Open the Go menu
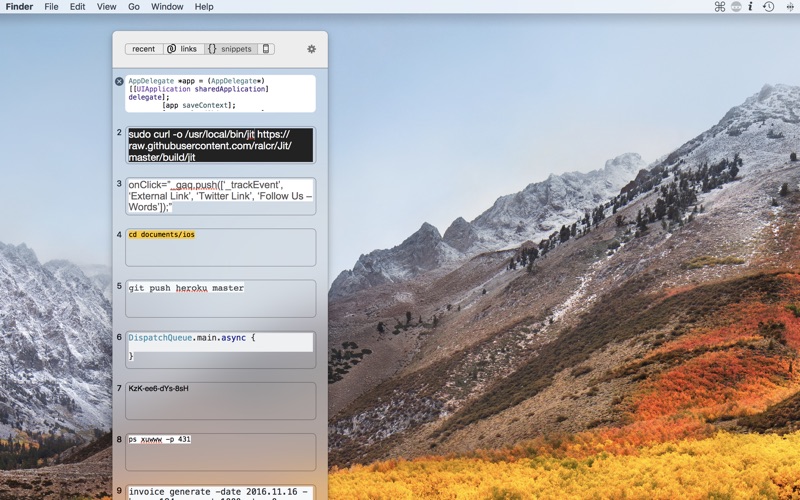Image resolution: width=800 pixels, height=500 pixels. pos(134,7)
